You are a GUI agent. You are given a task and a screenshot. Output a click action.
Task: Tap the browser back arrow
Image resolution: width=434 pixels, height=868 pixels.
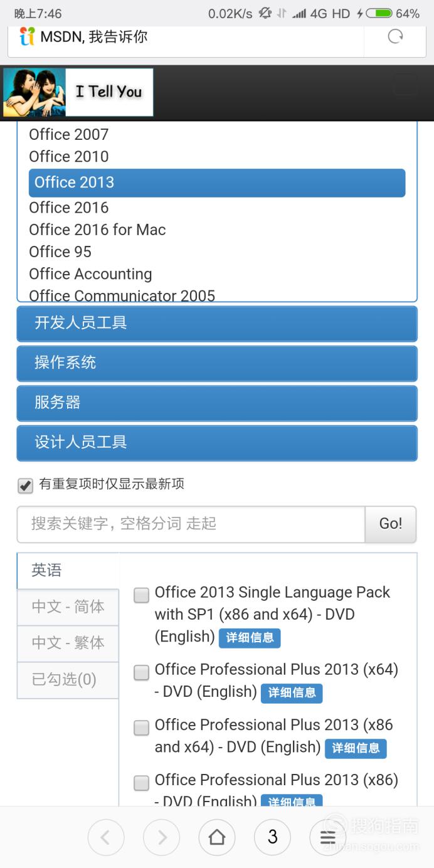(x=106, y=837)
